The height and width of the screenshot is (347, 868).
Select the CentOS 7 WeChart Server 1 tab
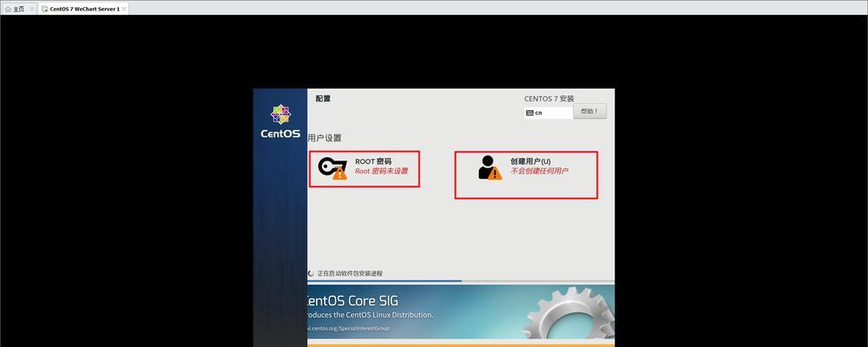(x=84, y=9)
